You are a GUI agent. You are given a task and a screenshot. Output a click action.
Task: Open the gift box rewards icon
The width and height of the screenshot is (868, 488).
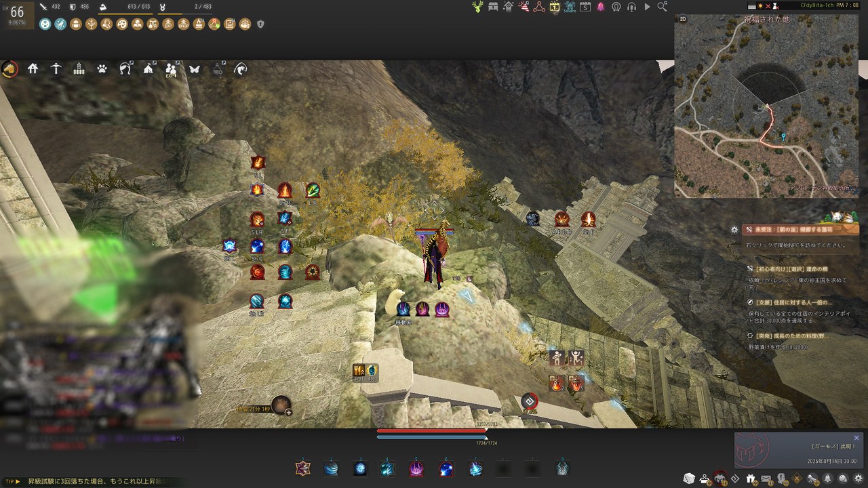[751, 479]
